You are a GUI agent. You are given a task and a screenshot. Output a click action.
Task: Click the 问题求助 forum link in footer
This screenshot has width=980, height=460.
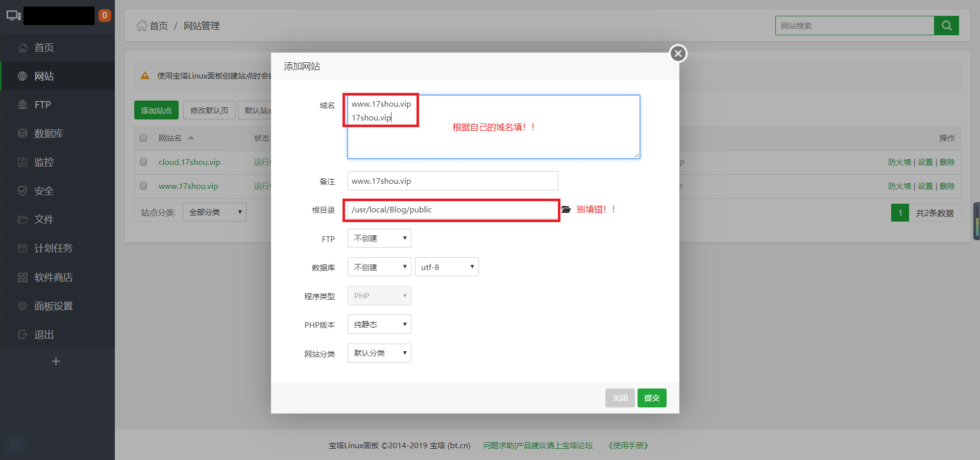tap(538, 445)
